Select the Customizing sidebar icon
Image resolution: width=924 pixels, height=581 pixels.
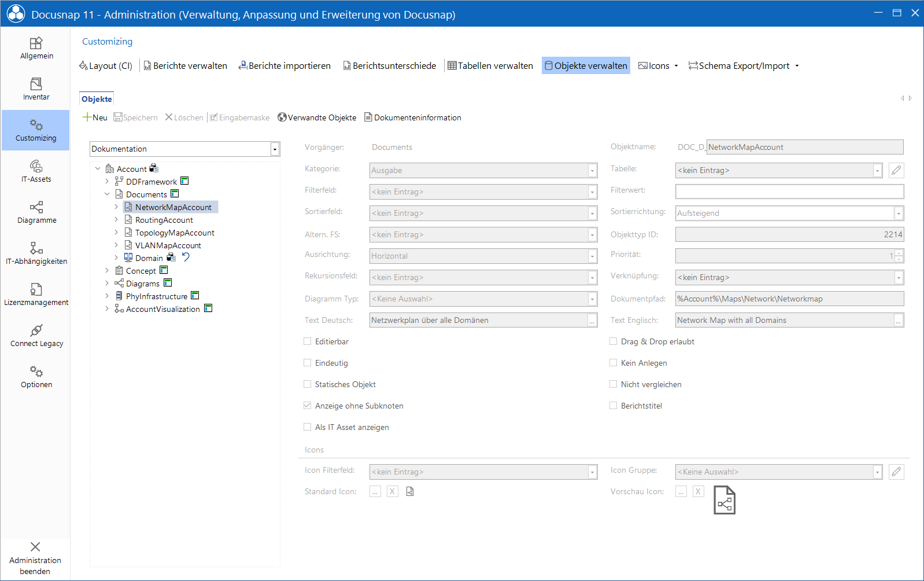tap(36, 130)
